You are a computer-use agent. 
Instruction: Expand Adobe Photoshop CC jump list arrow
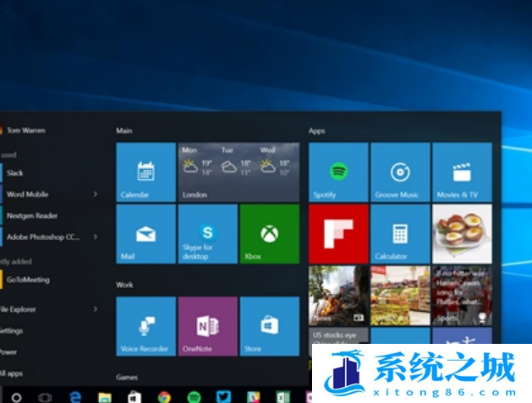coord(96,237)
